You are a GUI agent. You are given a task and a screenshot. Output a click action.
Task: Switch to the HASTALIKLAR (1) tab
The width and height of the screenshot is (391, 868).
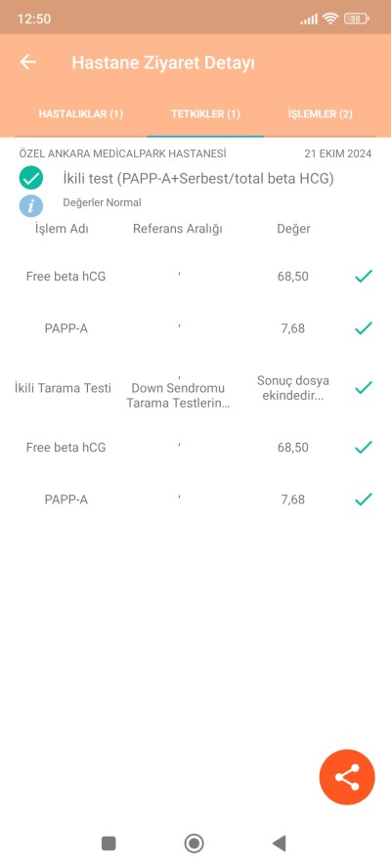tap(81, 114)
